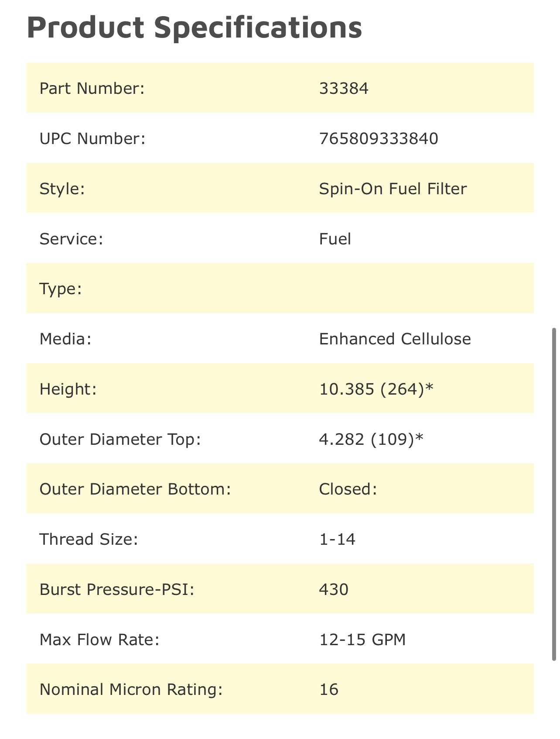The image size is (560, 739).
Task: Click the Service value Fuel
Action: tap(335, 239)
